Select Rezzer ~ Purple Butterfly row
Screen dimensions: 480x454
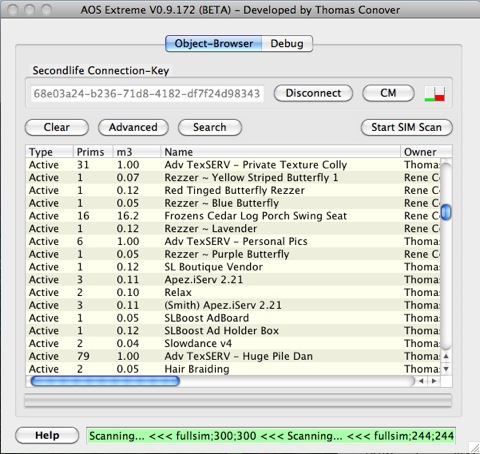(x=233, y=254)
